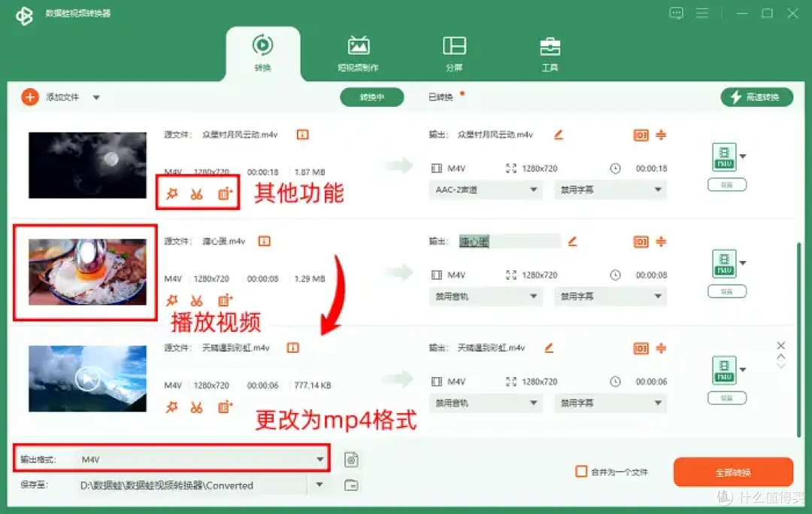Open 禁用字幕 dropdown for 00:00:06 output
The height and width of the screenshot is (514, 812).
point(610,403)
